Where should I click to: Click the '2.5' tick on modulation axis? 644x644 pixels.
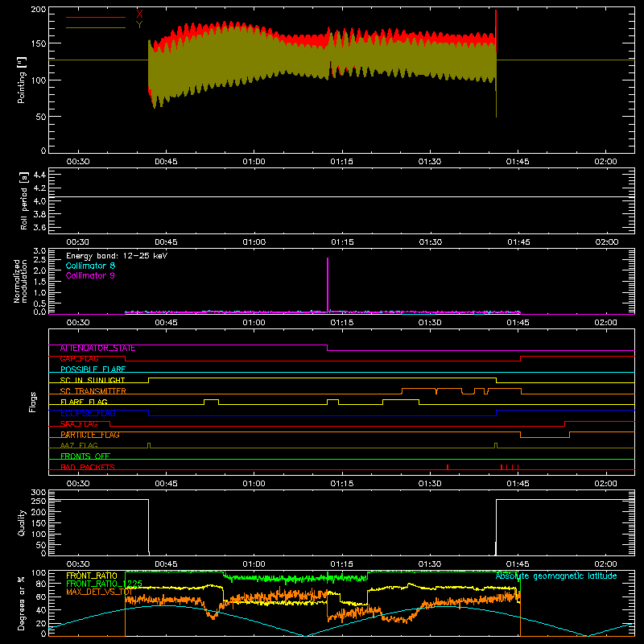point(39,260)
